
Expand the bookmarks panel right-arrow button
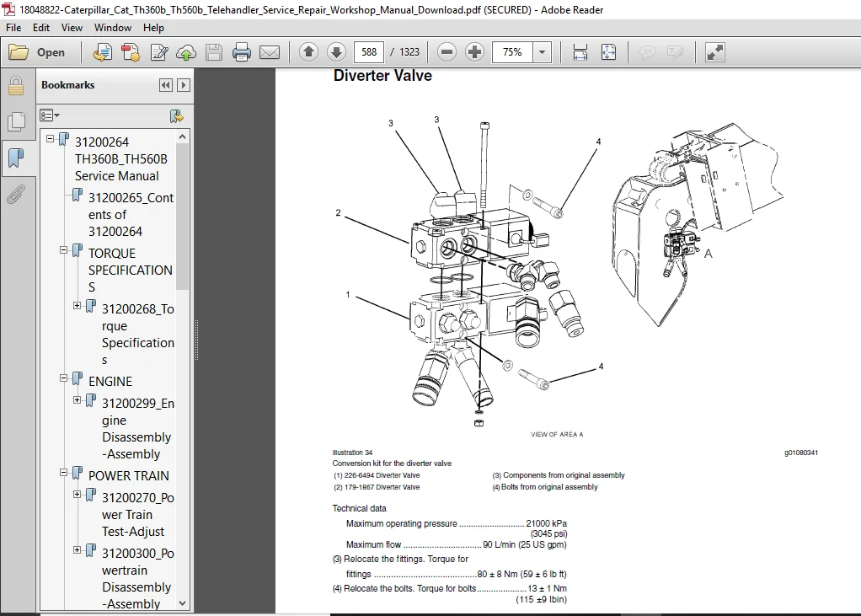184,85
